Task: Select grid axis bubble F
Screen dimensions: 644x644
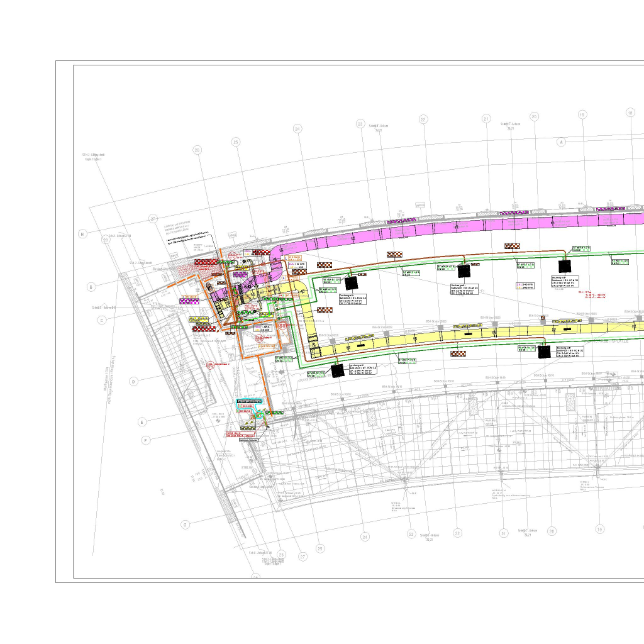Action: click(146, 440)
